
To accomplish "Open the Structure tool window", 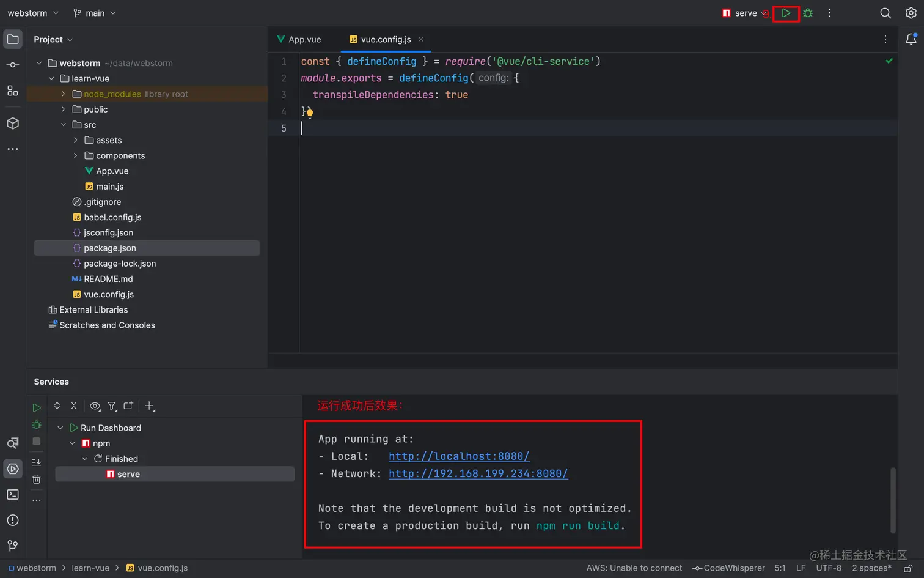I will pos(13,91).
